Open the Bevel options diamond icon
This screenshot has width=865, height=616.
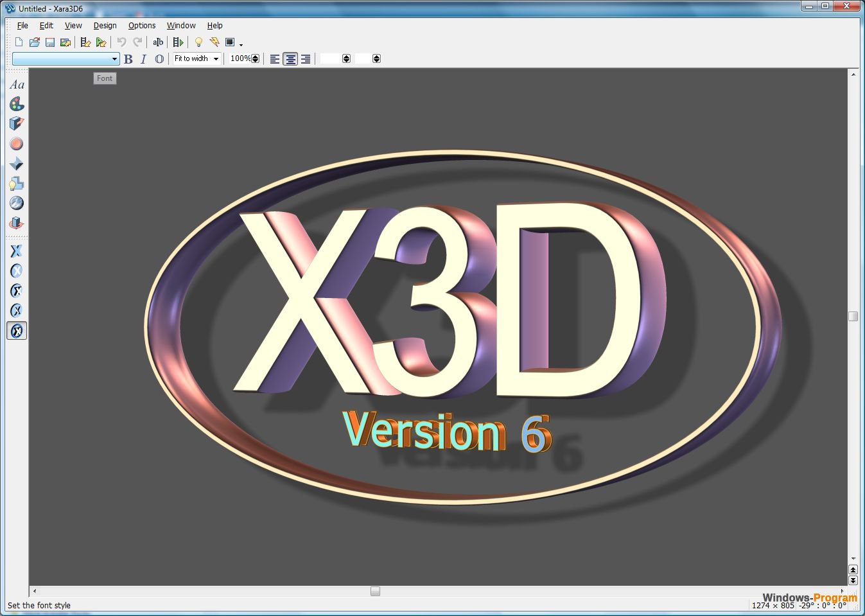(x=17, y=164)
